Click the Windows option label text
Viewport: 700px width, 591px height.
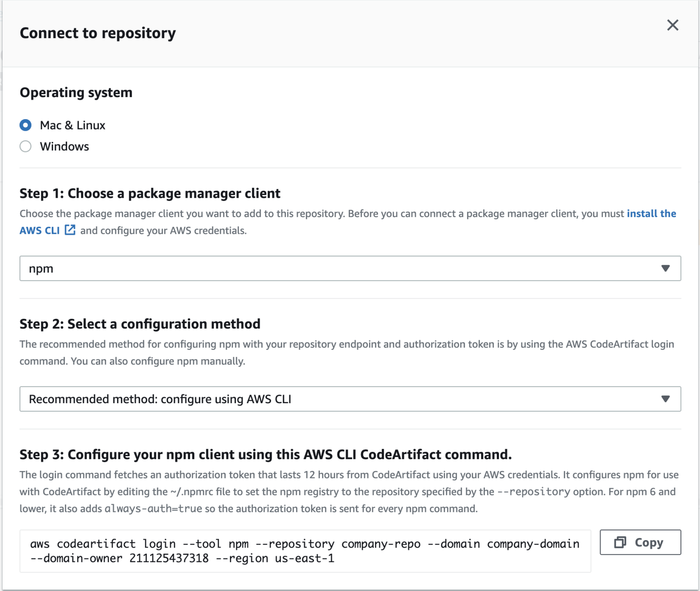(64, 146)
